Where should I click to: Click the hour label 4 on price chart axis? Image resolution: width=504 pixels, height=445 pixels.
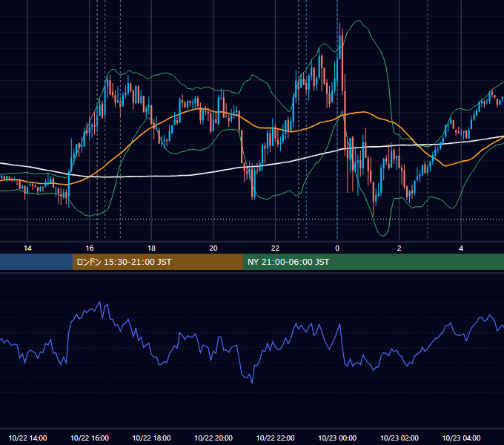coord(461,248)
